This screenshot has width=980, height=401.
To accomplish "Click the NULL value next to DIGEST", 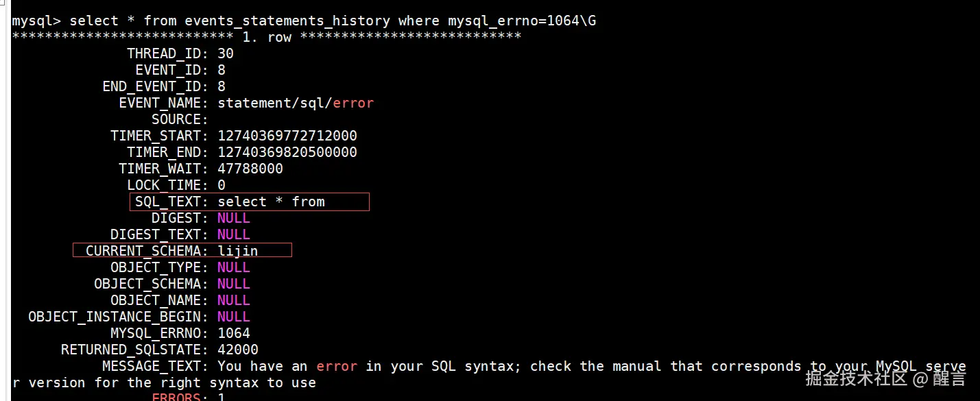I will pos(234,218).
